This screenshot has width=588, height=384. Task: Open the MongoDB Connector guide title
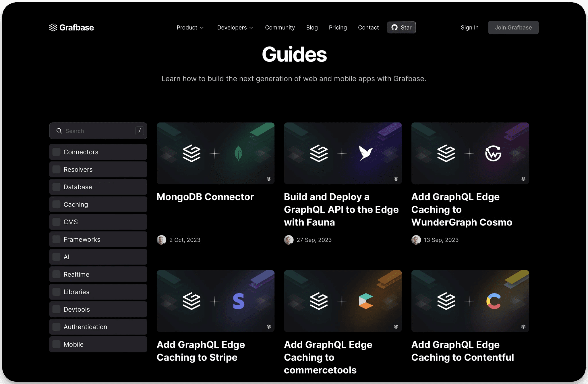coord(205,197)
